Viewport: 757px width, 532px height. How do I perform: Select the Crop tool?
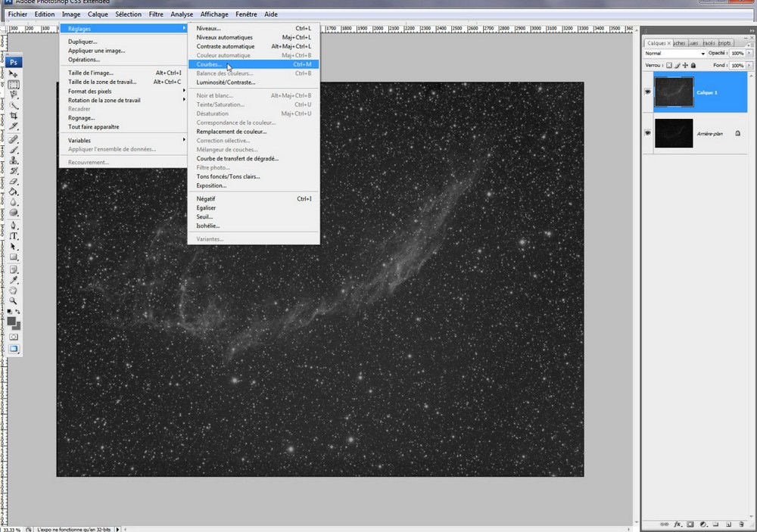point(14,116)
